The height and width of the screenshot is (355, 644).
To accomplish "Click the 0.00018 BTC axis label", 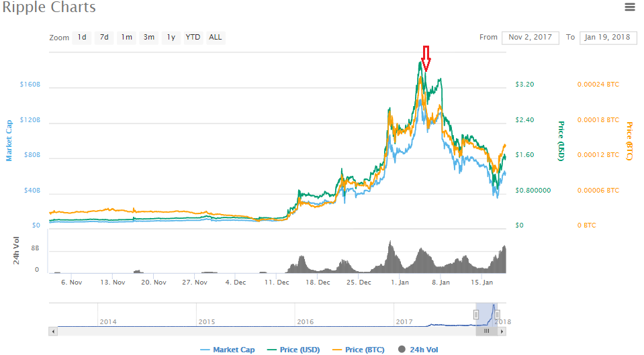I will [x=598, y=120].
